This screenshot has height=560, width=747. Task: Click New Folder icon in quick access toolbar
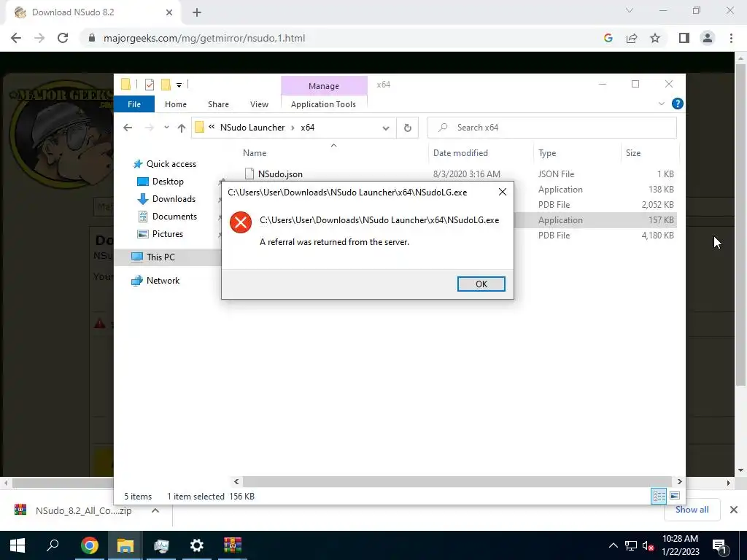point(166,85)
